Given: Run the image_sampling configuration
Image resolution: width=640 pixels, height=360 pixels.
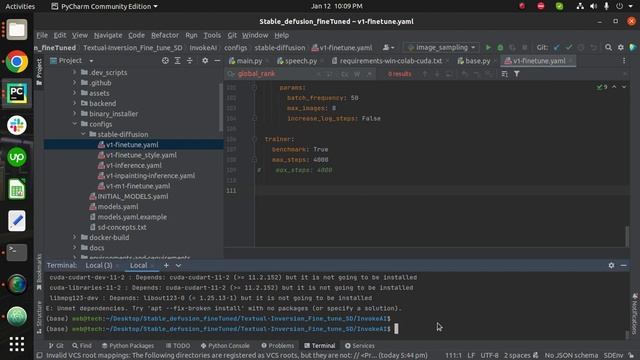Looking at the screenshot, I should (x=488, y=47).
